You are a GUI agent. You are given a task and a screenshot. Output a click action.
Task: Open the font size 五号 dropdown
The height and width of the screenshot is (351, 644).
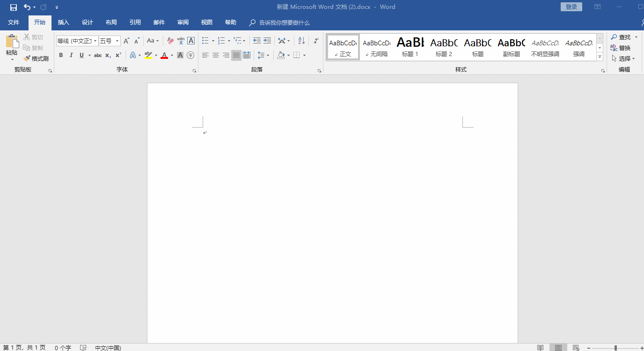[x=117, y=41]
